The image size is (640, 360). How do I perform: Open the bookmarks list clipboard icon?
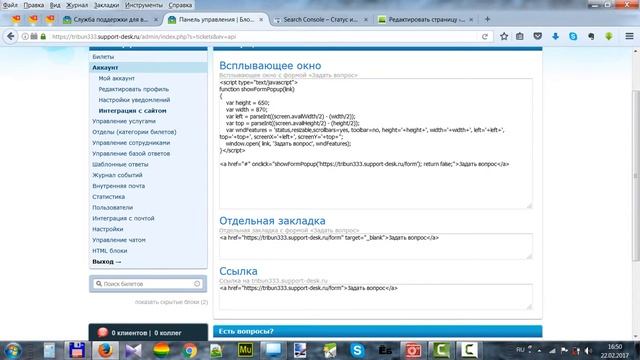(x=520, y=36)
